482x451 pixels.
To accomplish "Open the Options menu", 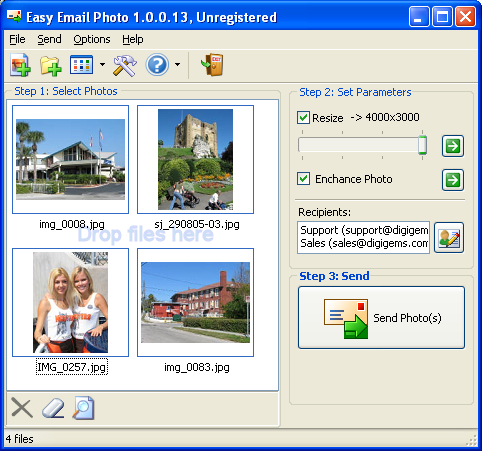I will pos(92,39).
